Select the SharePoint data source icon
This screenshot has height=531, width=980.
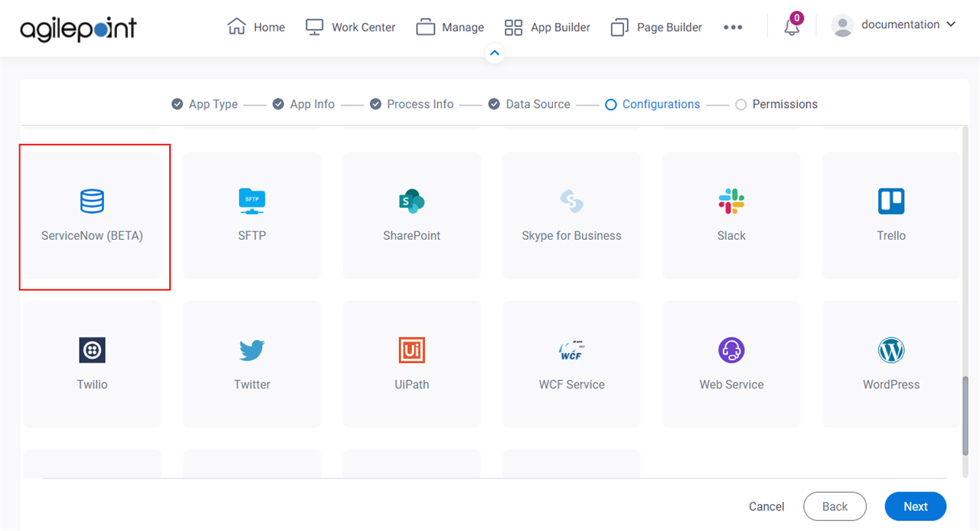(412, 215)
